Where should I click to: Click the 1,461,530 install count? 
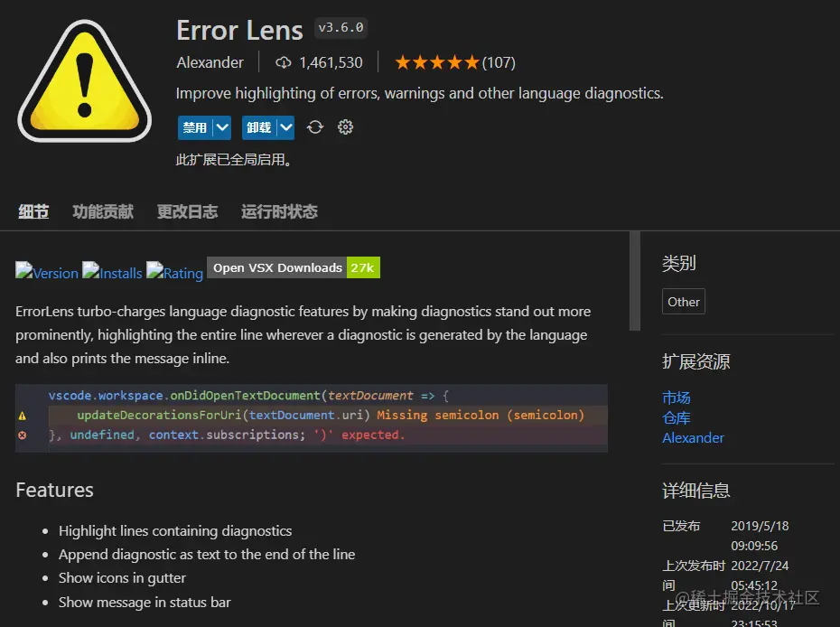coord(331,62)
